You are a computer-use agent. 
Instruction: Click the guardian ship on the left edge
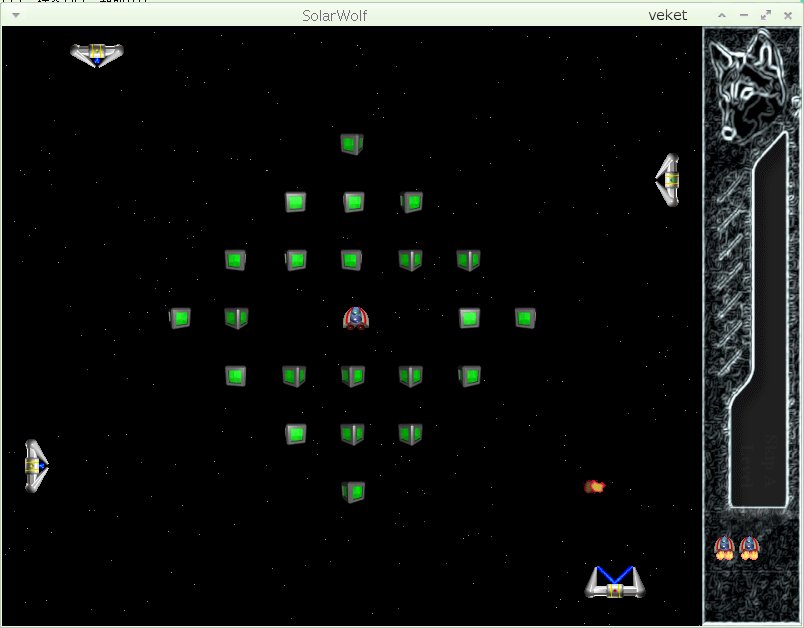pyautogui.click(x=36, y=466)
